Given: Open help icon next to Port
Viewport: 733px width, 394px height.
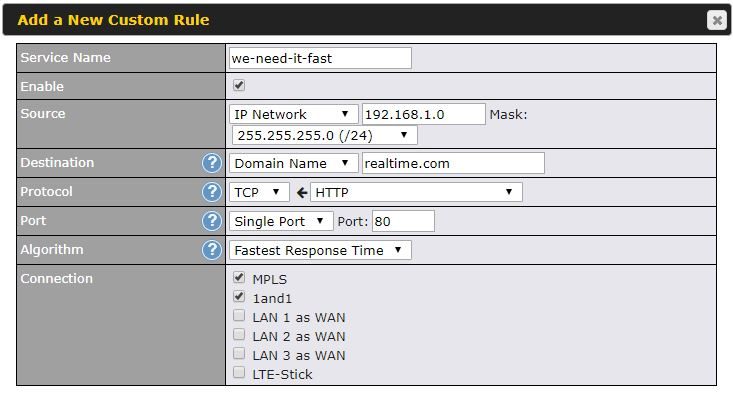Looking at the screenshot, I should pos(212,221).
